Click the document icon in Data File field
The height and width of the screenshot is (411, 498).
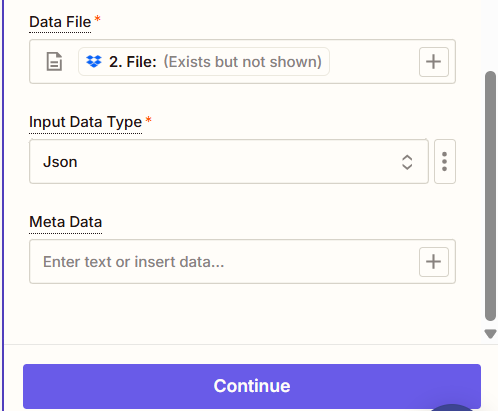point(54,62)
